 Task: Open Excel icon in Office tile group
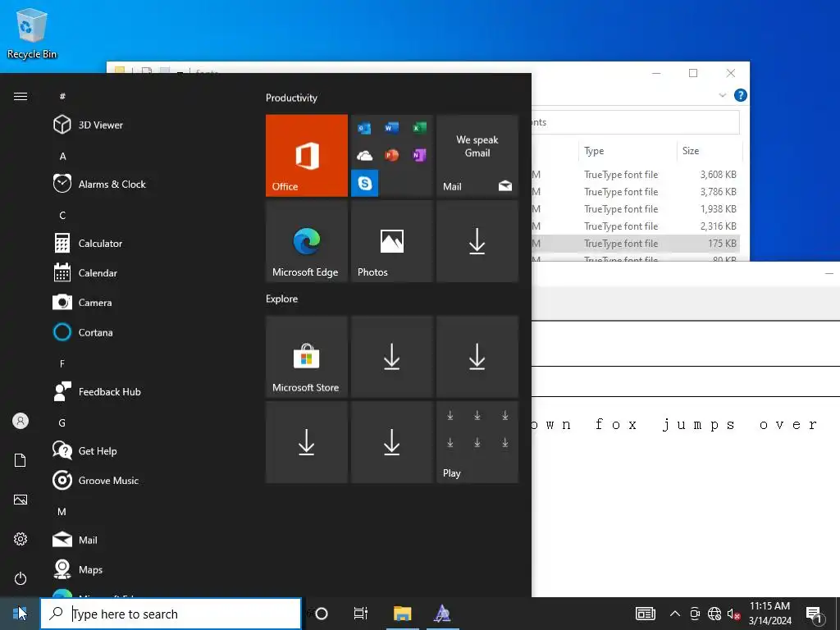(419, 128)
